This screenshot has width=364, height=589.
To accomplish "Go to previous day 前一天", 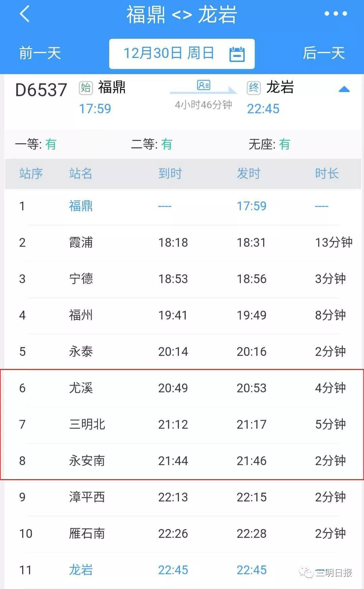I will point(40,53).
